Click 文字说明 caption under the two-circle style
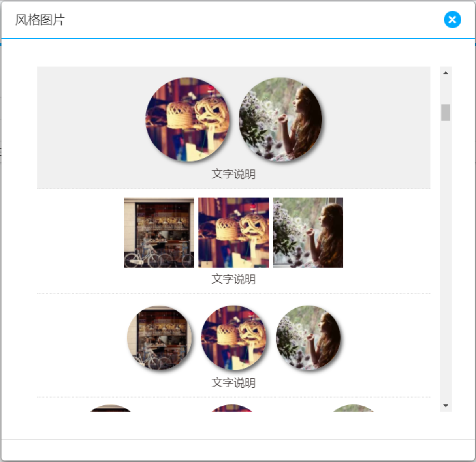 tap(233, 174)
